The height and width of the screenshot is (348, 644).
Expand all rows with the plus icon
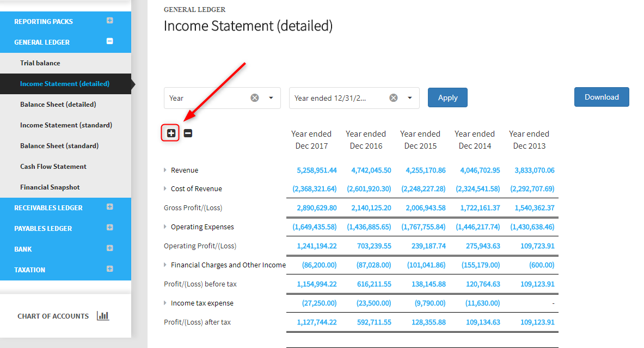coord(171,133)
